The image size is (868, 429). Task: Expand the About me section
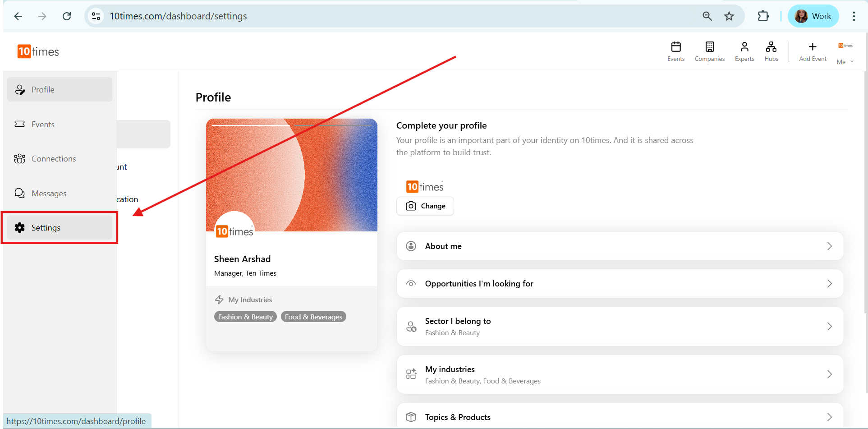(620, 246)
